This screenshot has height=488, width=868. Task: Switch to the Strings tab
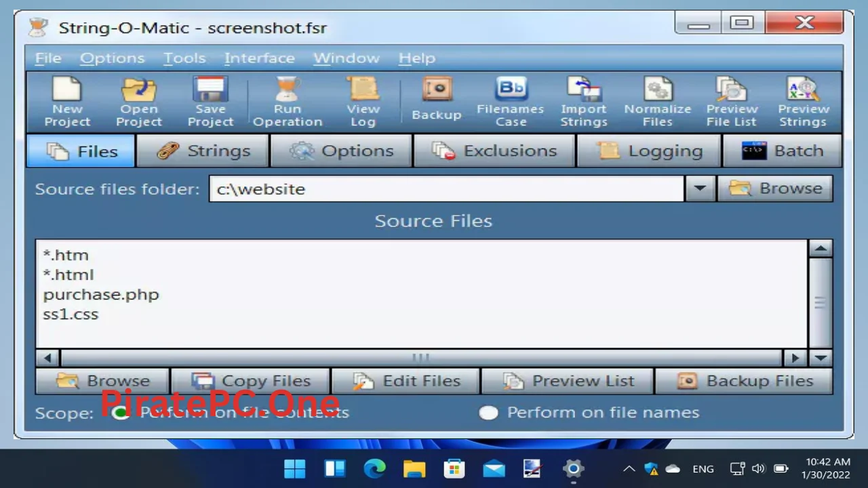pos(203,150)
